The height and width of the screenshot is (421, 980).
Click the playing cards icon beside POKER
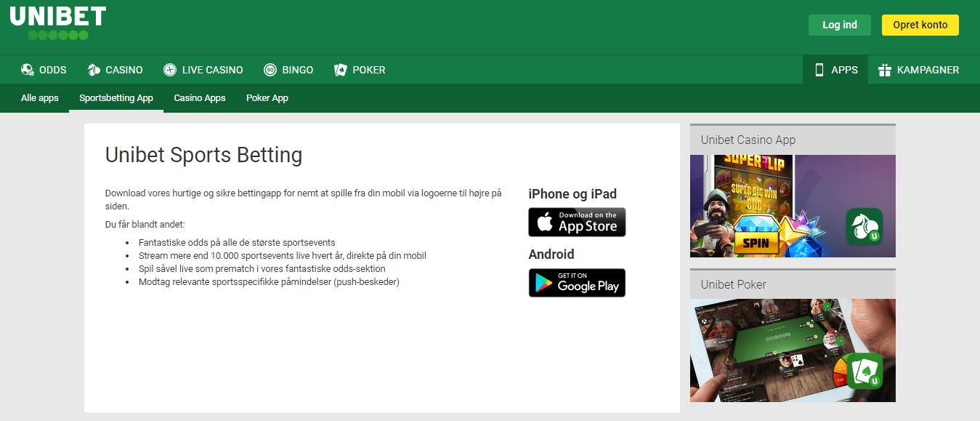point(340,70)
